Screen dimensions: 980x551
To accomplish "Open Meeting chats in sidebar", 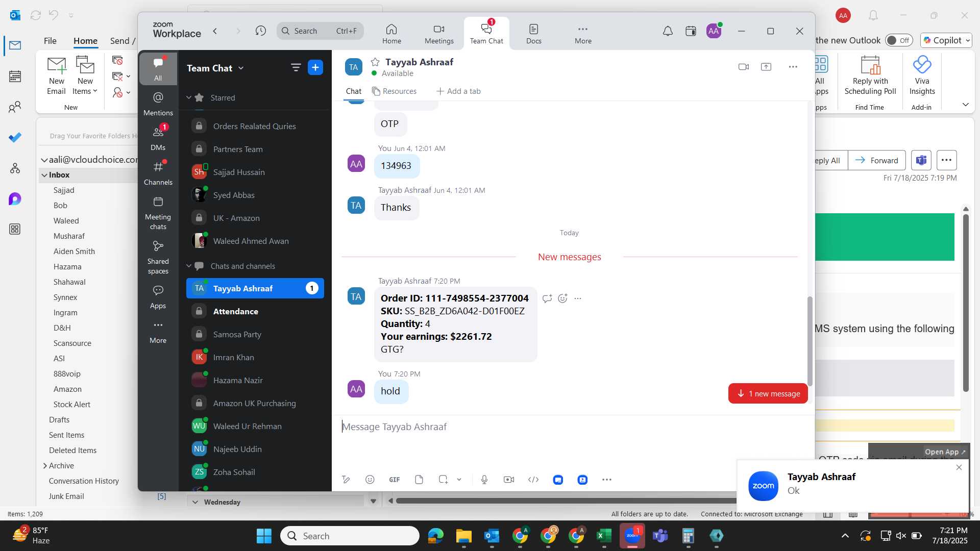I will point(158,213).
